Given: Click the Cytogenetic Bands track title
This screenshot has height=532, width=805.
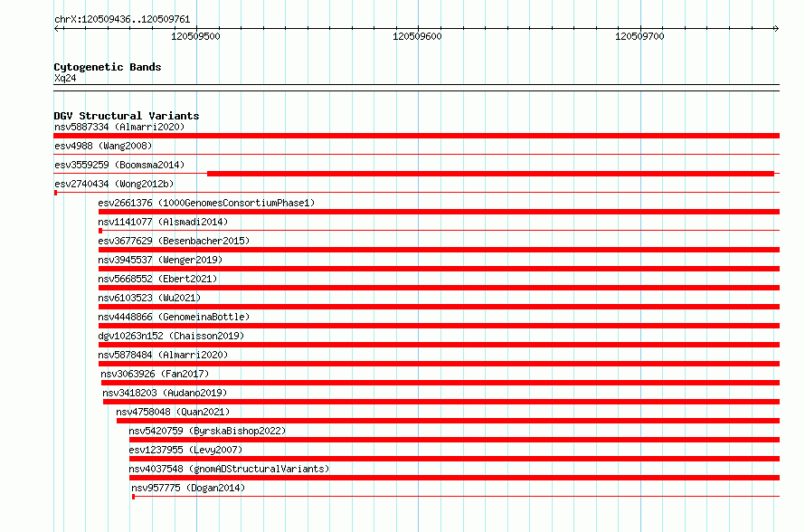Looking at the screenshot, I should 108,67.
